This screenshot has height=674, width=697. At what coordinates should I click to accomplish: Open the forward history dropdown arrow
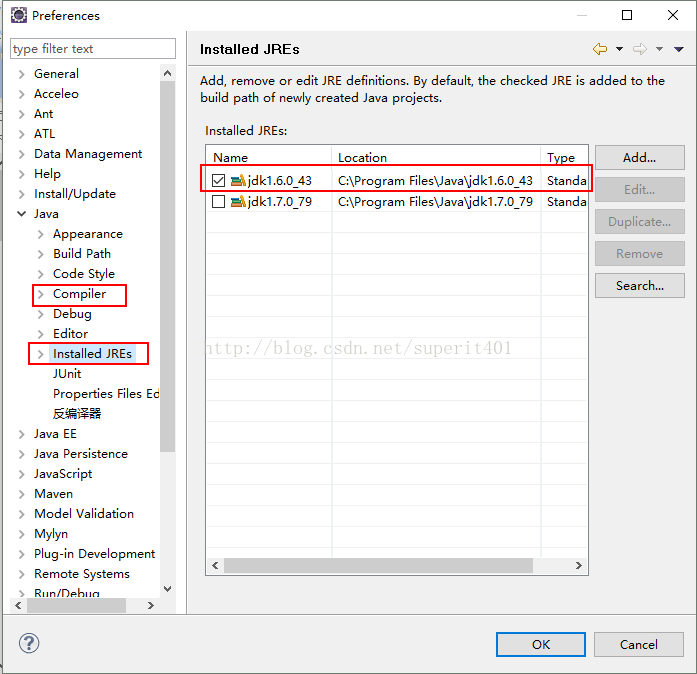(x=659, y=49)
